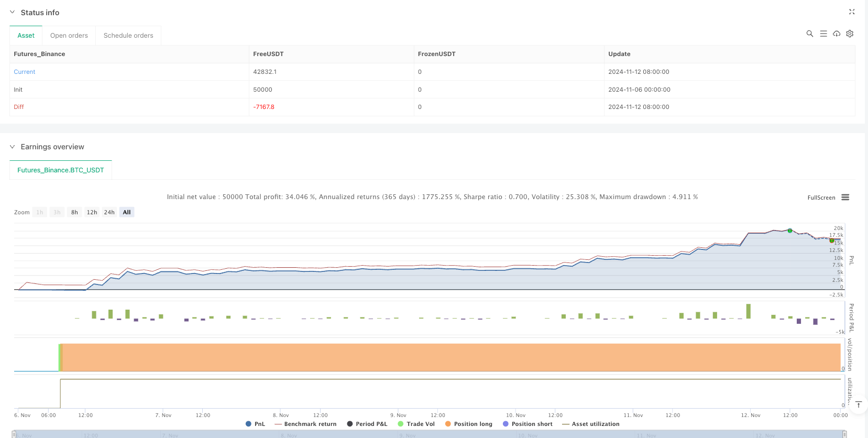Collapse the Earnings overview section
868x438 pixels.
pyautogui.click(x=13, y=147)
